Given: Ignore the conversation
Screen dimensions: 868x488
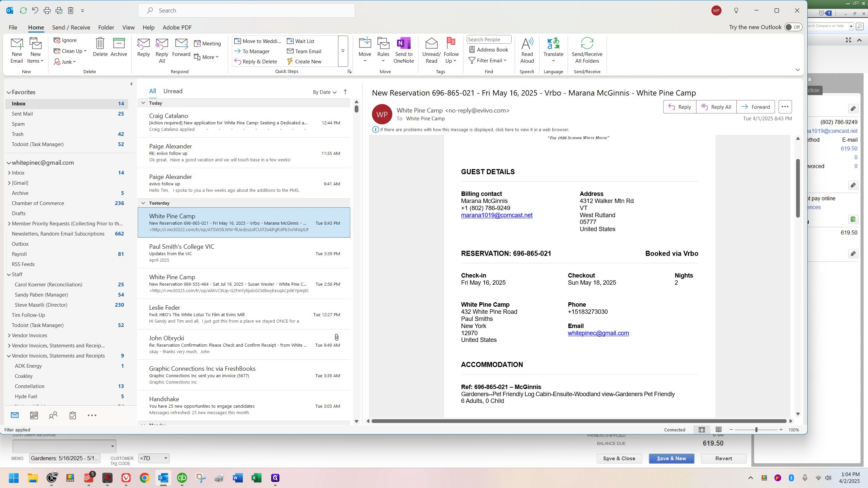Looking at the screenshot, I should coord(65,40).
